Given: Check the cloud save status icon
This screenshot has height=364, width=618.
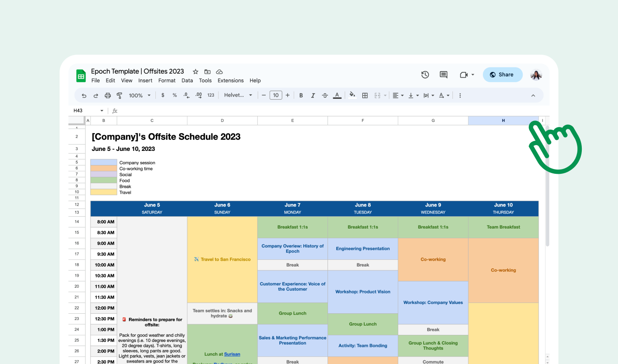Looking at the screenshot, I should pos(219,71).
